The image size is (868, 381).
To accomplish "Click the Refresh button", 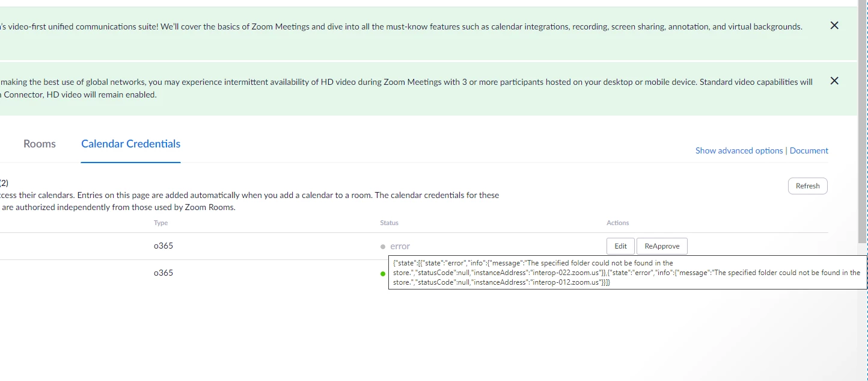I will 807,186.
